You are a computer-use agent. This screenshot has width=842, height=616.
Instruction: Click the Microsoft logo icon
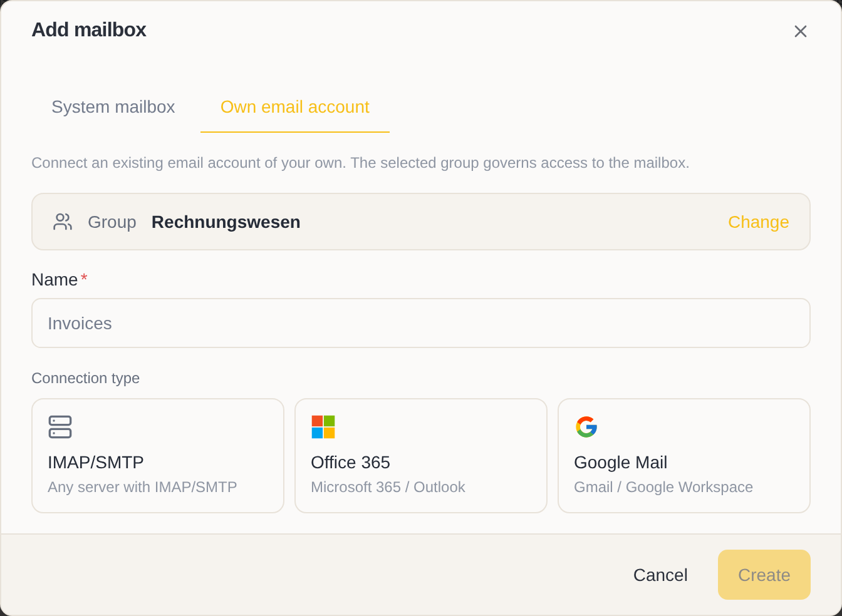(323, 427)
